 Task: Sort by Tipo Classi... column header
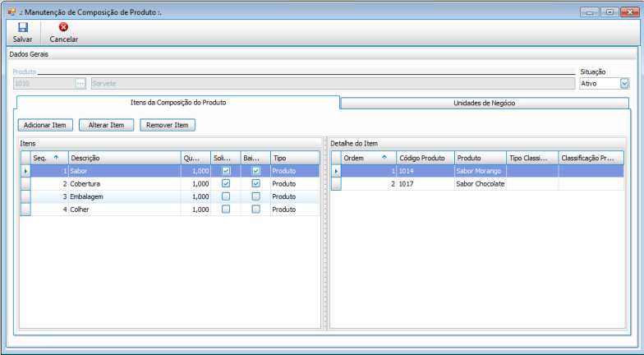pos(532,158)
